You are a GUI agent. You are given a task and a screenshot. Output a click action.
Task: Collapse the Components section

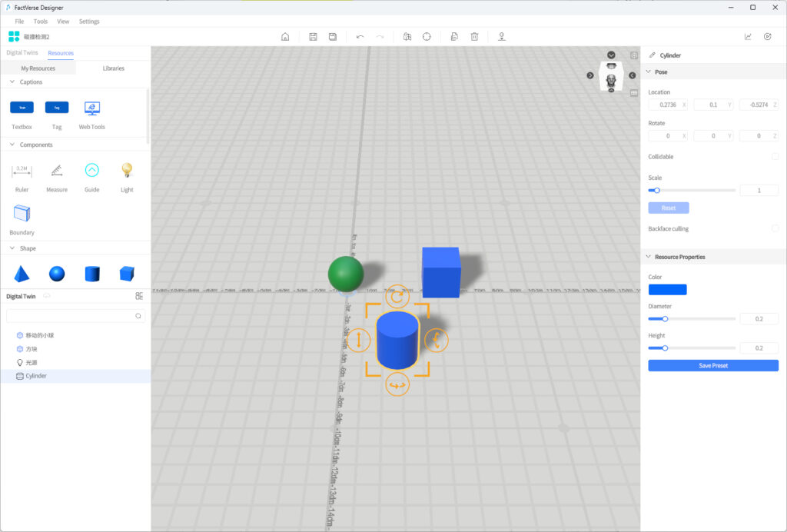point(12,145)
